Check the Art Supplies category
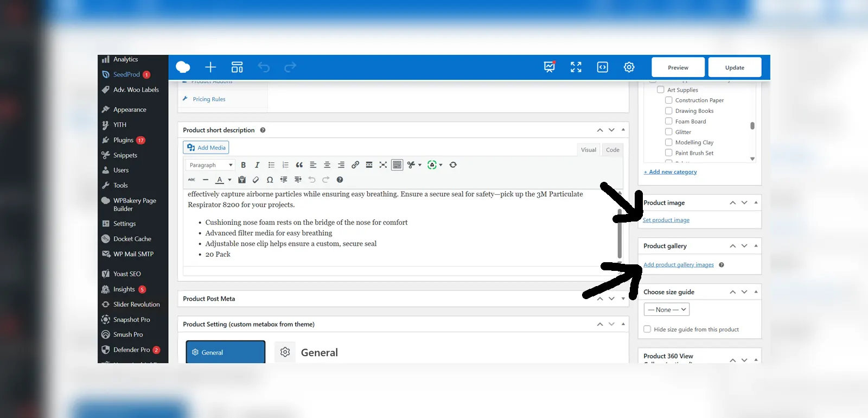 click(660, 90)
